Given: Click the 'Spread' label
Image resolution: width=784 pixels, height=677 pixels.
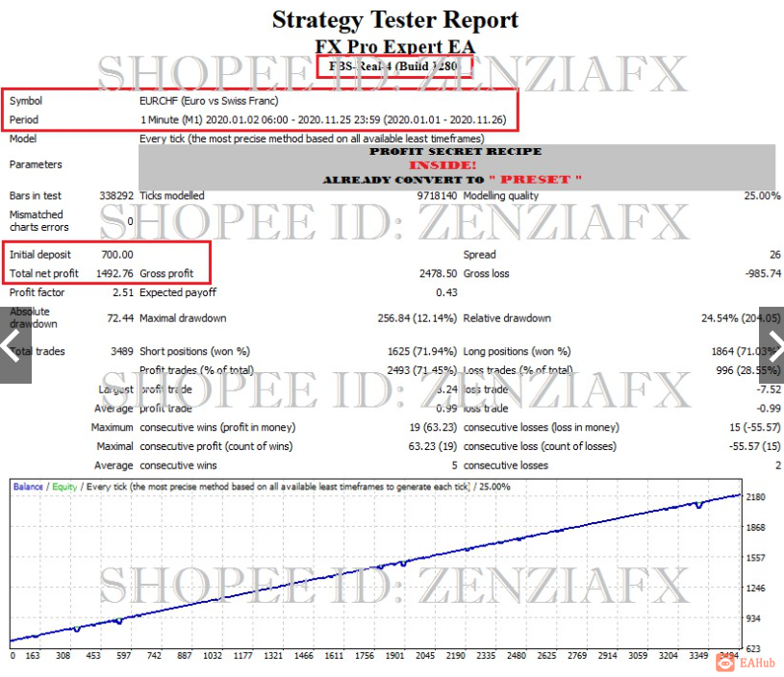Looking at the screenshot, I should coord(479,255).
